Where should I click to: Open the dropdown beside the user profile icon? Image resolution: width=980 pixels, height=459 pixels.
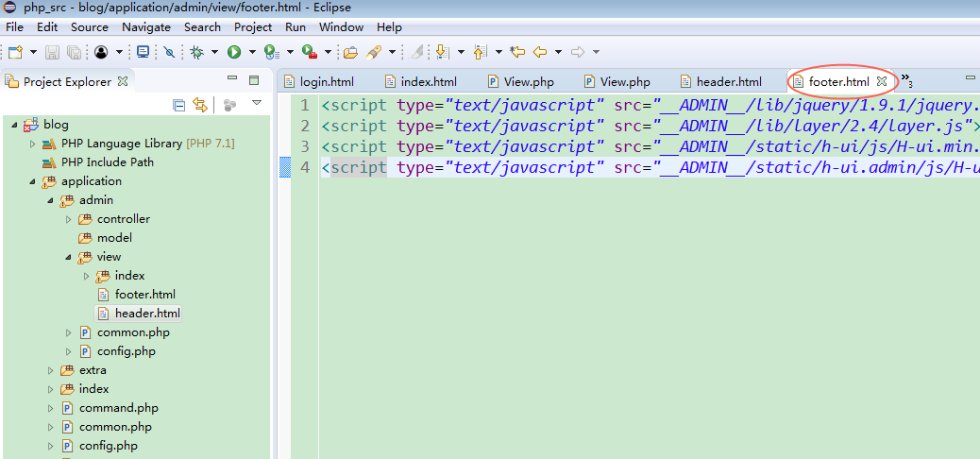(x=119, y=52)
